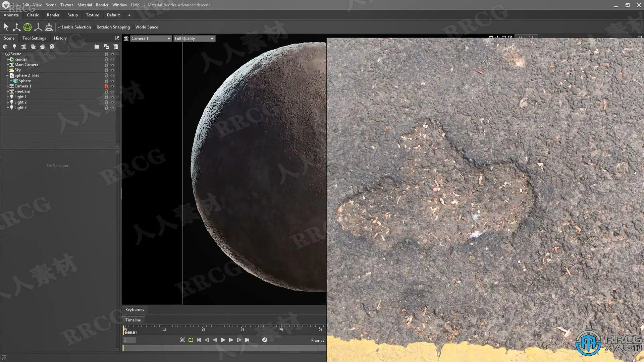Unlock Camera 1 with red lock

tap(106, 86)
